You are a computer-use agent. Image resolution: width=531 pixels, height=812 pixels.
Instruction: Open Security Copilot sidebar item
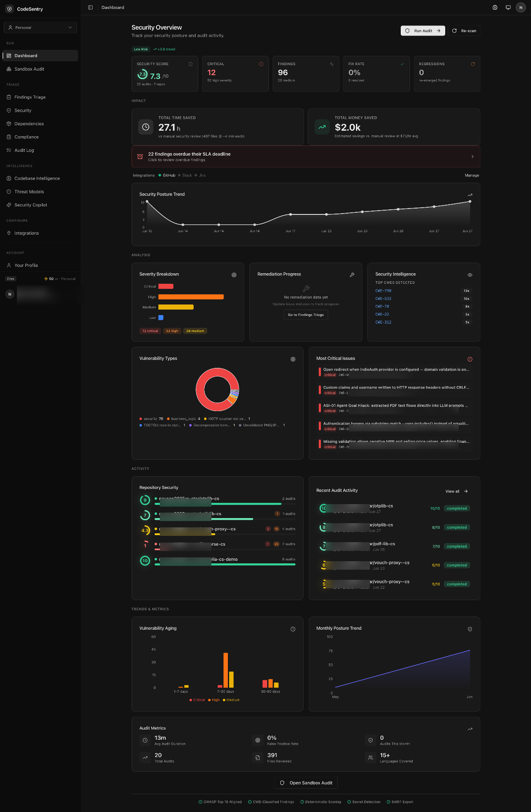(40, 205)
